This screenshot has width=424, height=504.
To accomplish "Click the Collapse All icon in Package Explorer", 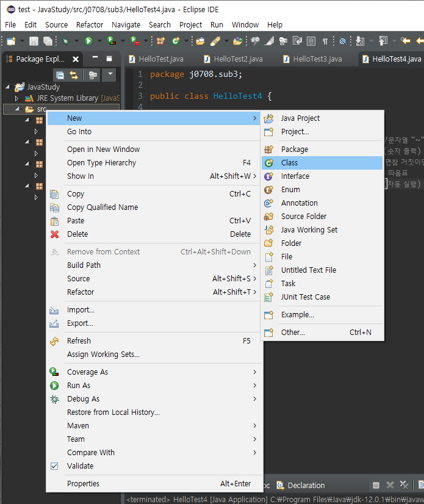I will click(x=60, y=75).
